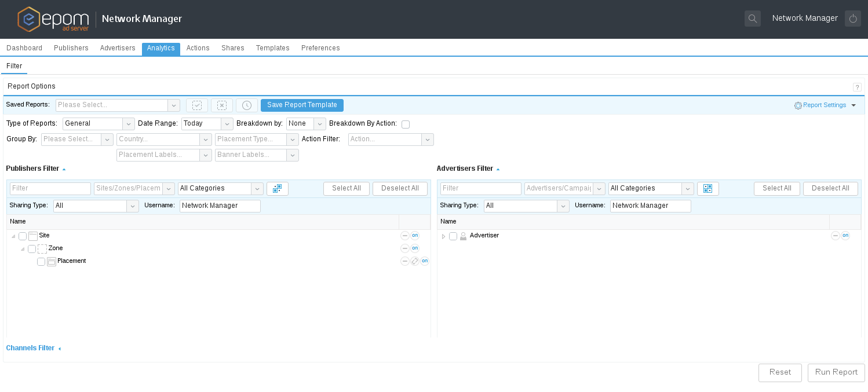This screenshot has height=392, width=868.
Task: Click the Epom ad server logo
Action: pos(53,19)
